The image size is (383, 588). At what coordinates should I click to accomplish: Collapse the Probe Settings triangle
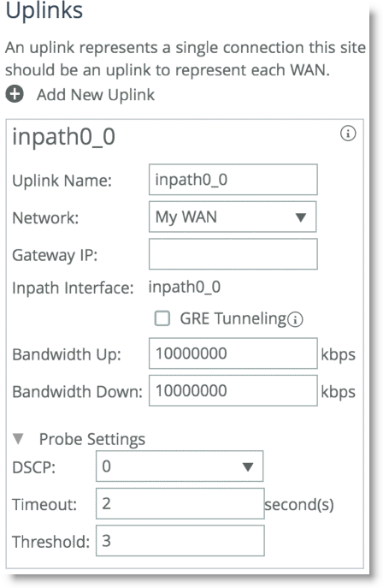[18, 439]
